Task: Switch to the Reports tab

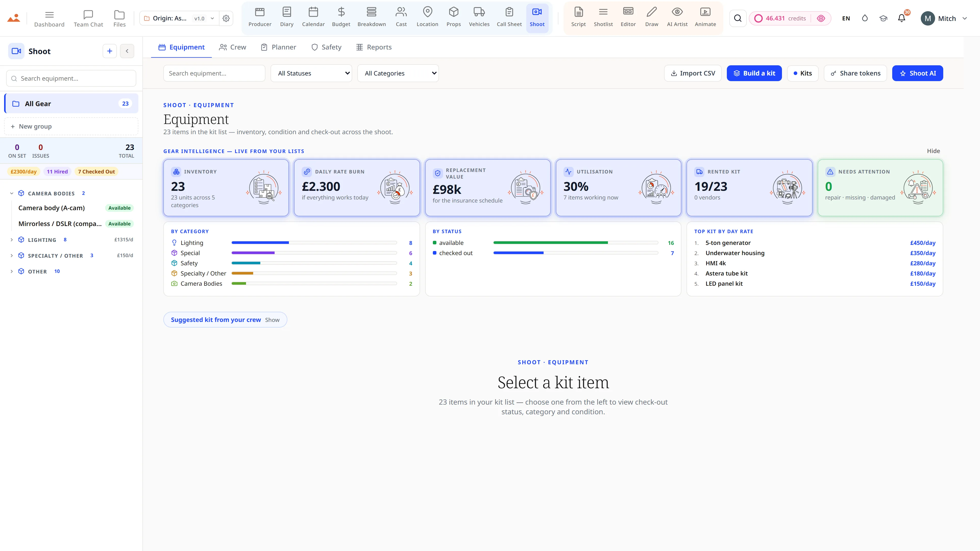Action: coord(374,47)
